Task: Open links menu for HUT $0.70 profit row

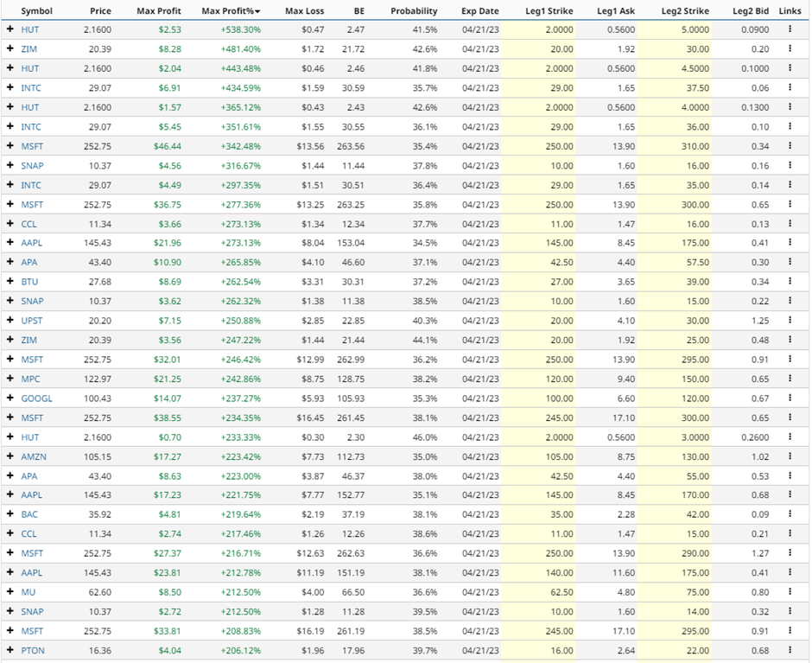Action: coord(790,437)
